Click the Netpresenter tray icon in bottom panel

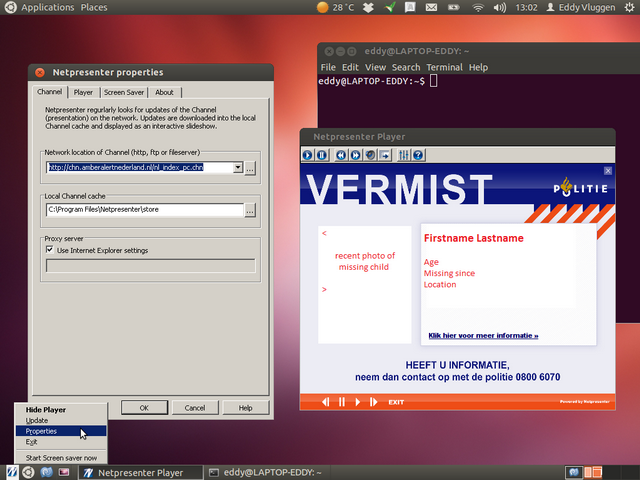(x=12, y=472)
